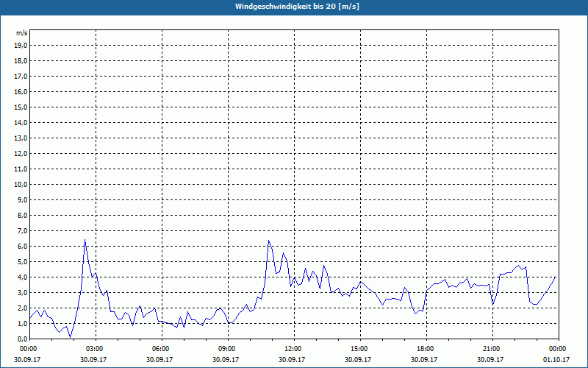Viewport: 588px width, 368px height.
Task: Select the '4,0' y-axis tick label
Action: 22,277
